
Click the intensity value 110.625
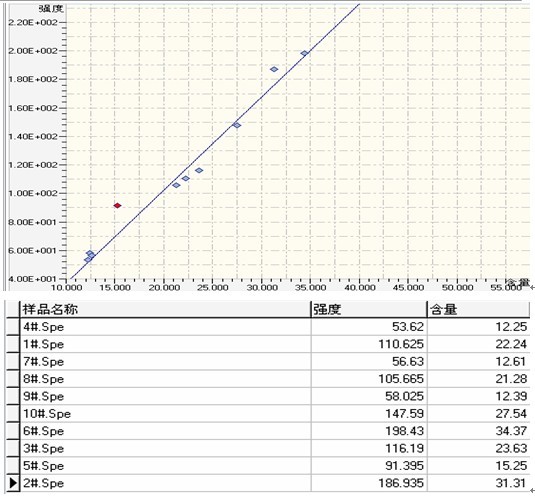point(401,344)
